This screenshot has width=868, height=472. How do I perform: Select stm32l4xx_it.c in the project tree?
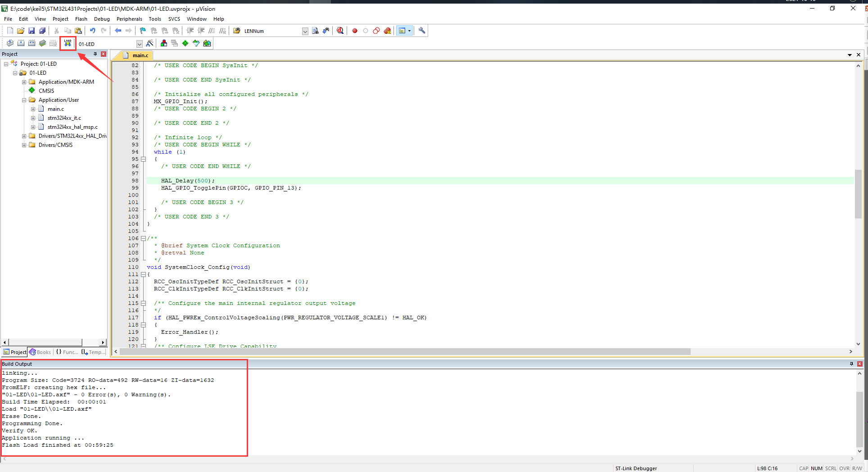[64, 118]
